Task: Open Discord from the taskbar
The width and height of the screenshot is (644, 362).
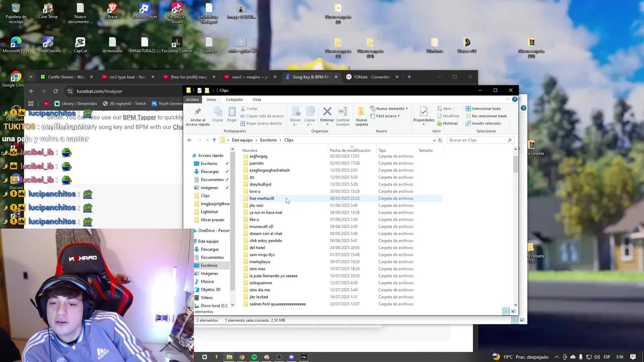Action: [x=291, y=357]
